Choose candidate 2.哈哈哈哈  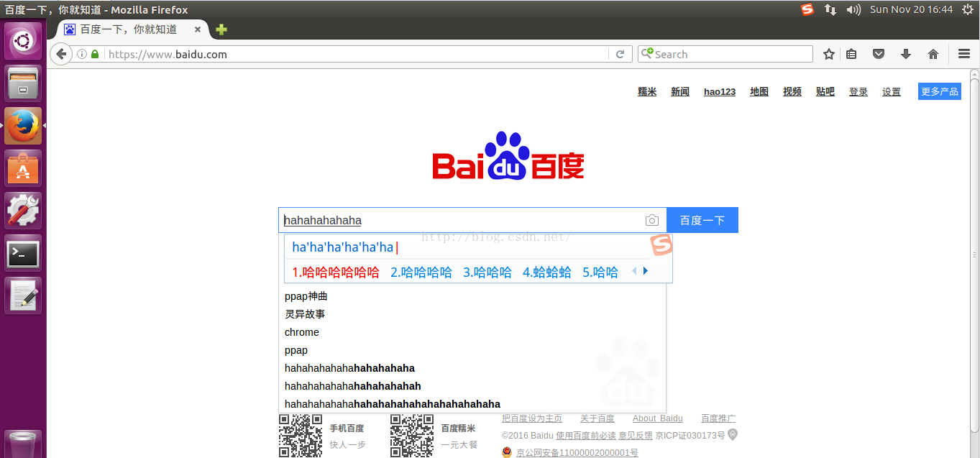coord(421,272)
